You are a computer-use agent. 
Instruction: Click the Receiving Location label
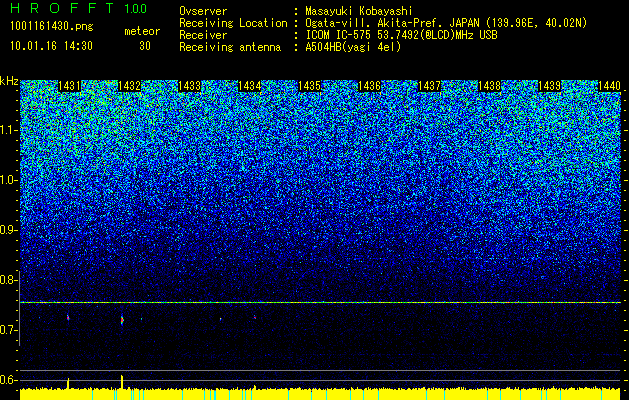pos(233,23)
